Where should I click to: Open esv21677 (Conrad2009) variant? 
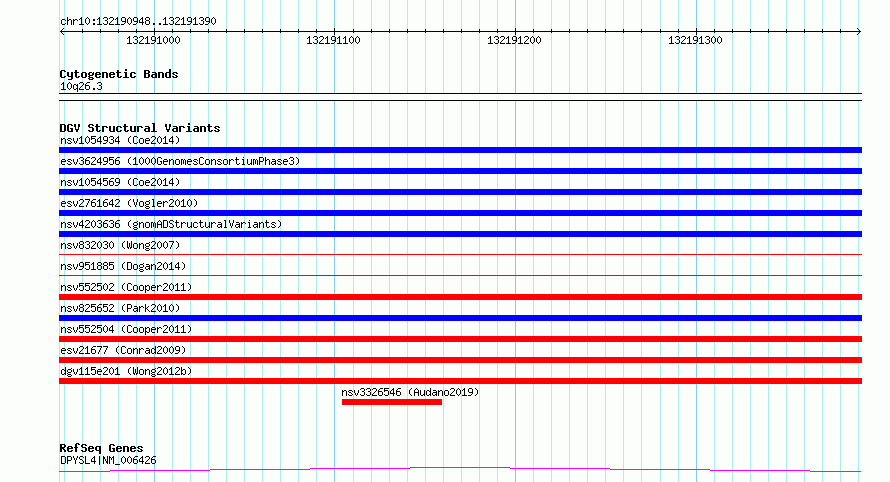[x=123, y=350]
